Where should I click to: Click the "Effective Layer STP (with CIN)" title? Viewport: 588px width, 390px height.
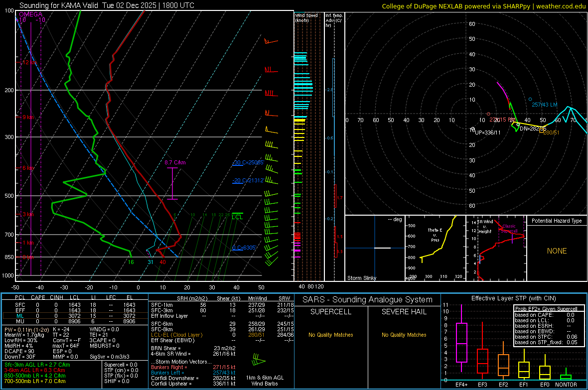(x=514, y=298)
